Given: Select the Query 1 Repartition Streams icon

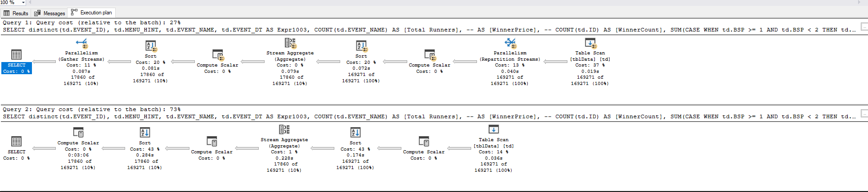Looking at the screenshot, I should pyautogui.click(x=510, y=43).
